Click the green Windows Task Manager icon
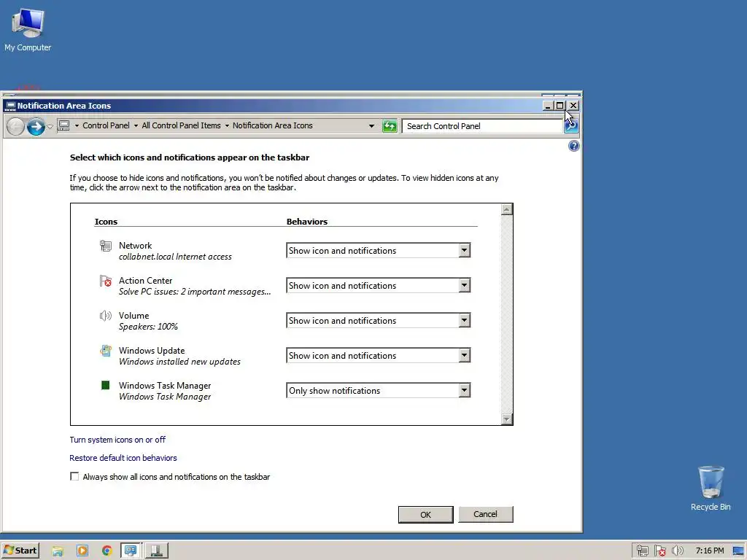 point(105,385)
